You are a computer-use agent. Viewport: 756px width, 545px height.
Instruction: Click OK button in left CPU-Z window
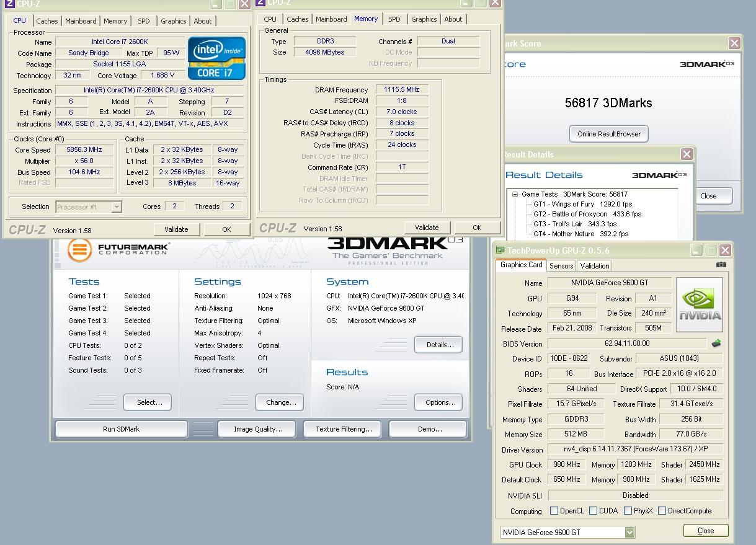(226, 229)
